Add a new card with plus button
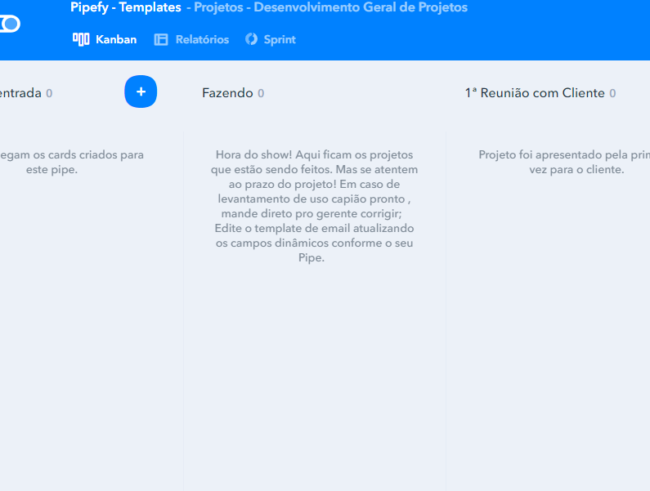Screen dimensions: 650x491 141,92
